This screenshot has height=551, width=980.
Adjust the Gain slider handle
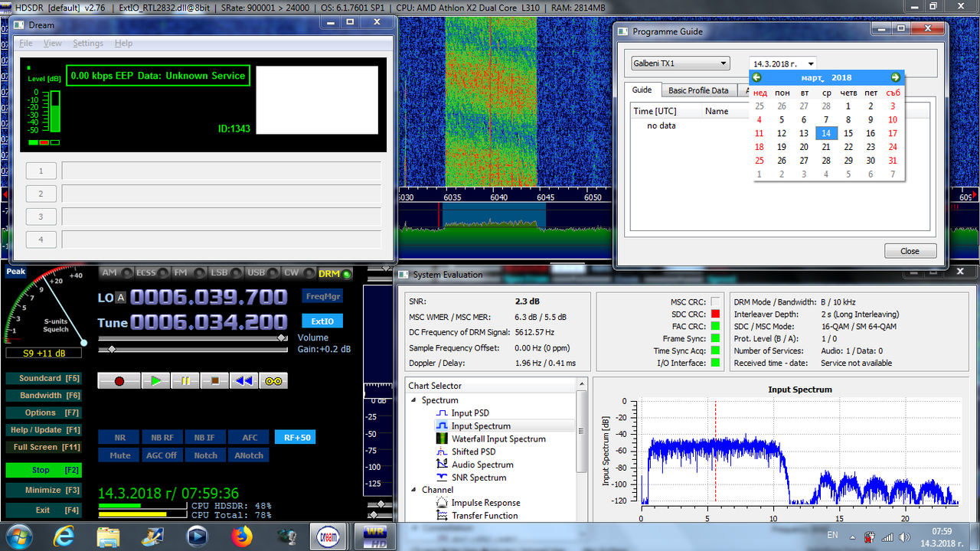pos(112,349)
